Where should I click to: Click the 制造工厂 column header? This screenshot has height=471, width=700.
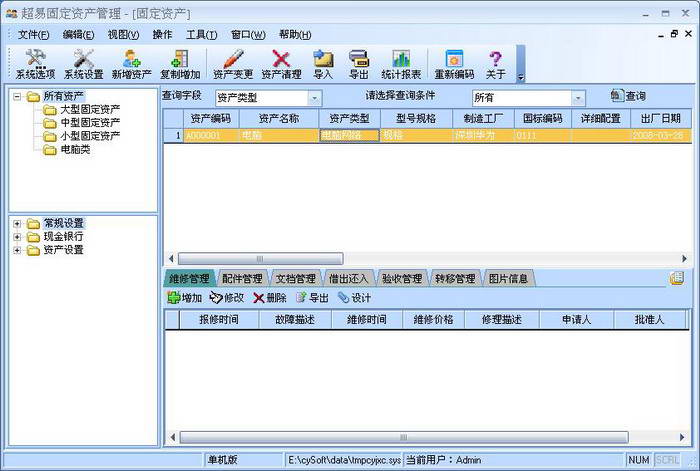[x=483, y=118]
